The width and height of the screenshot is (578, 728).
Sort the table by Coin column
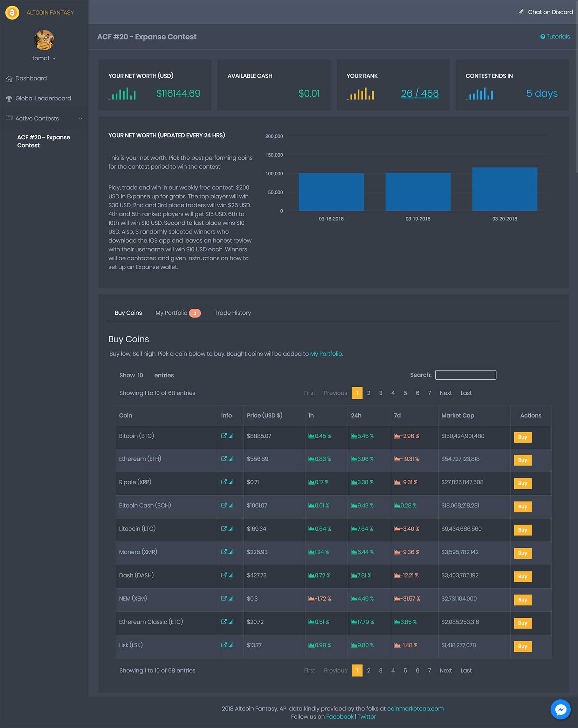[x=167, y=415]
